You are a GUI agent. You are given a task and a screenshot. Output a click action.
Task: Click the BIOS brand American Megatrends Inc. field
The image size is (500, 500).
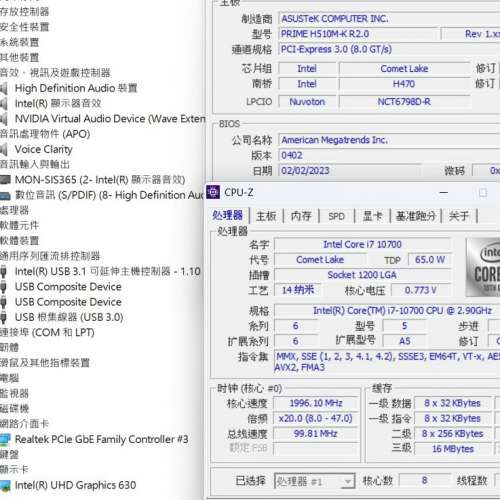click(x=389, y=140)
